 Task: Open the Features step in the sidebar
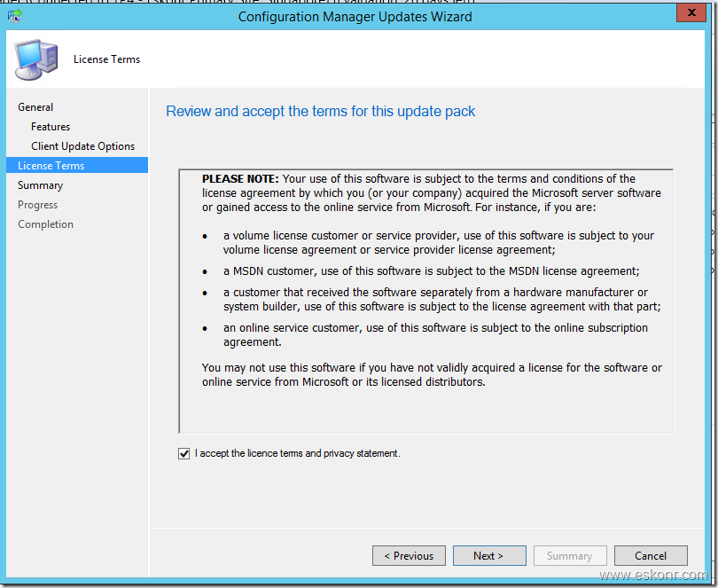pos(51,127)
